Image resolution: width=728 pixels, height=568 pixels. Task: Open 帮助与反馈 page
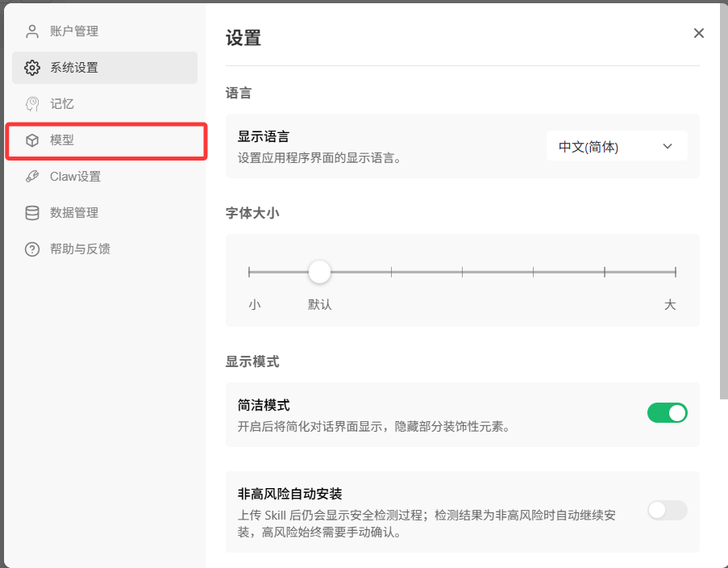[105, 249]
